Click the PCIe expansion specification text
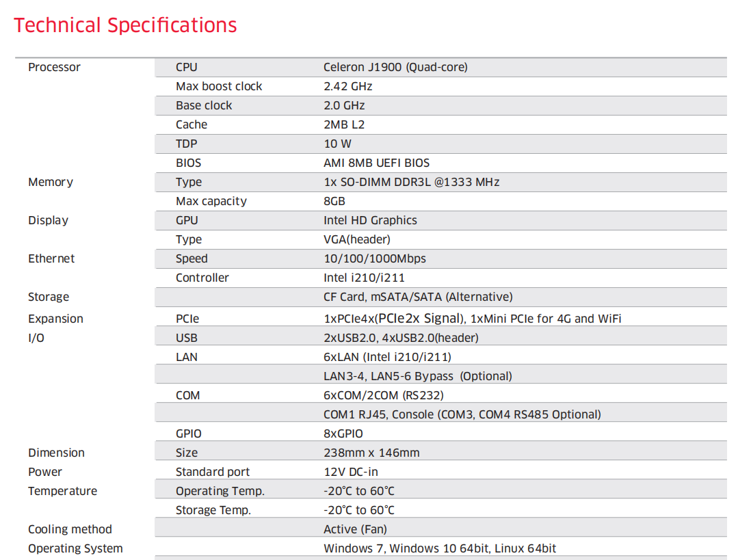738x560 pixels. point(472,319)
